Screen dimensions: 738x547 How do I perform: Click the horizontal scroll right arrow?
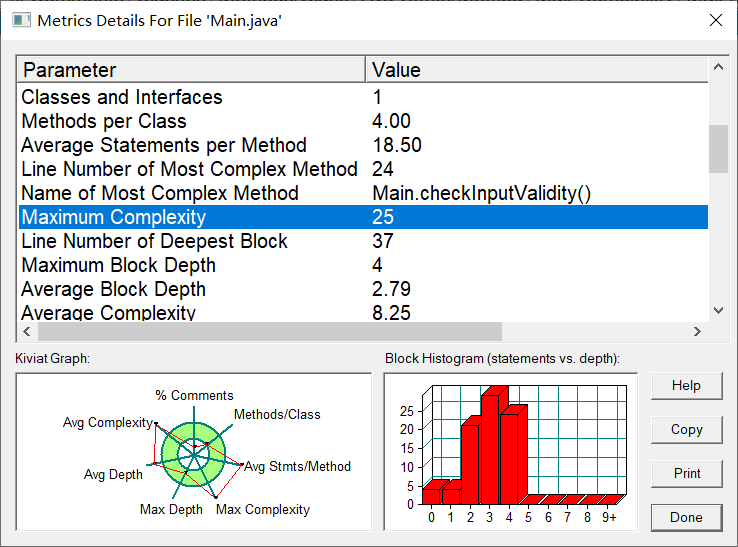pos(697,331)
